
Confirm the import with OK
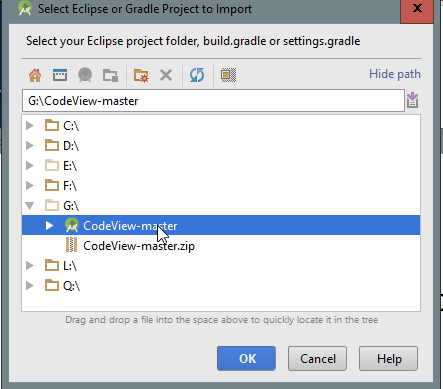click(x=246, y=359)
